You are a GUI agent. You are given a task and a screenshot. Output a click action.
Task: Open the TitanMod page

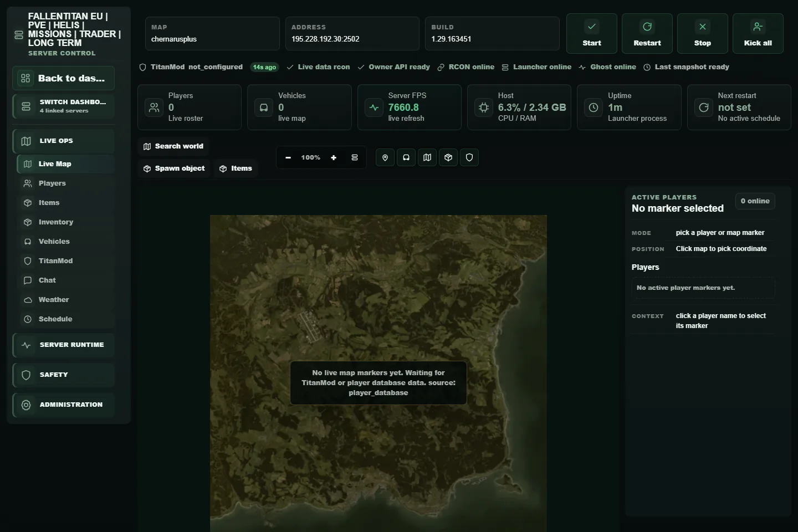[65, 261]
